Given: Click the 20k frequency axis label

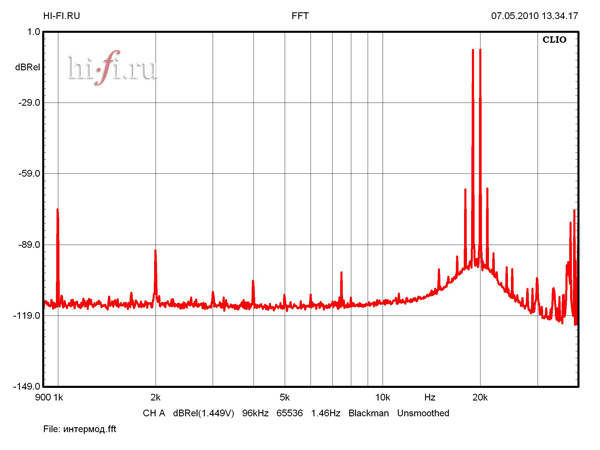Looking at the screenshot, I should coord(480,398).
